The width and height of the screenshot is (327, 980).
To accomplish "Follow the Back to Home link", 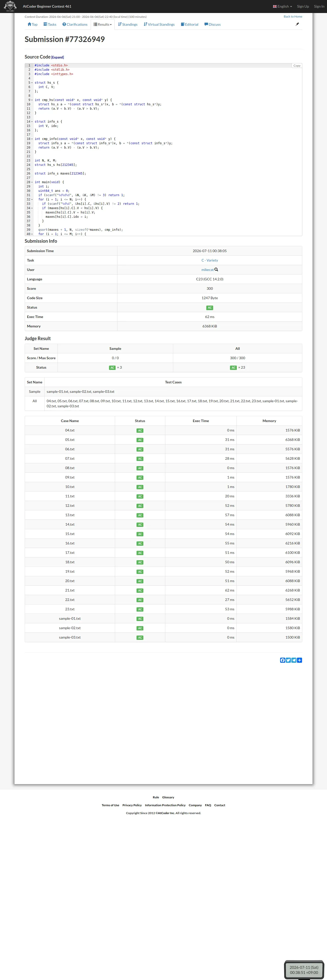I will click(293, 16).
